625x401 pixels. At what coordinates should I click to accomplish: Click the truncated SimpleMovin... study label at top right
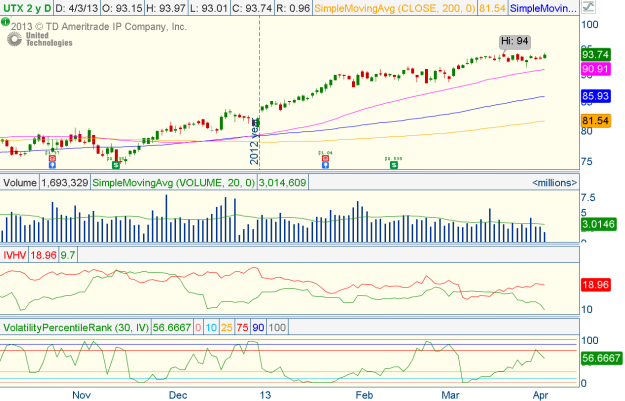547,9
